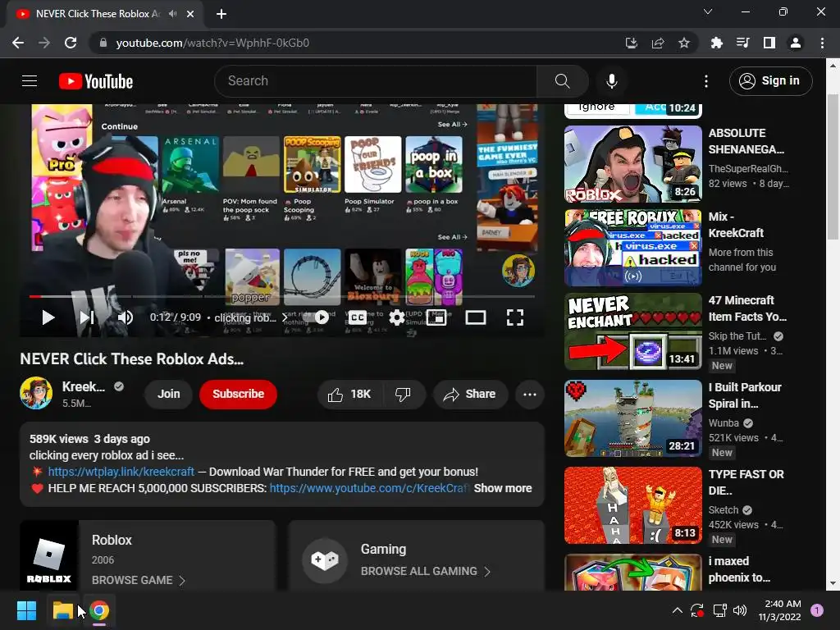The height and width of the screenshot is (630, 840).
Task: Open Chrome extensions puzzle icon
Action: coord(716,43)
